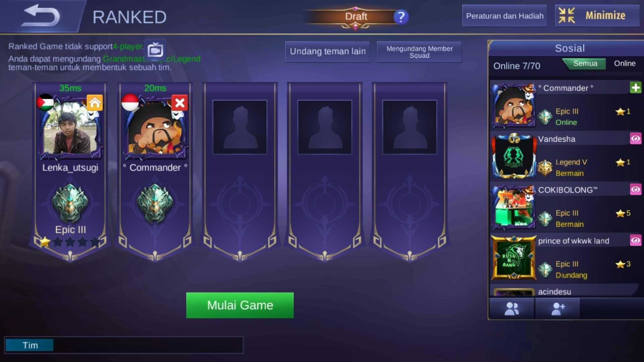644x362 pixels.
Task: Click the live stream TV icon
Action: [x=155, y=50]
